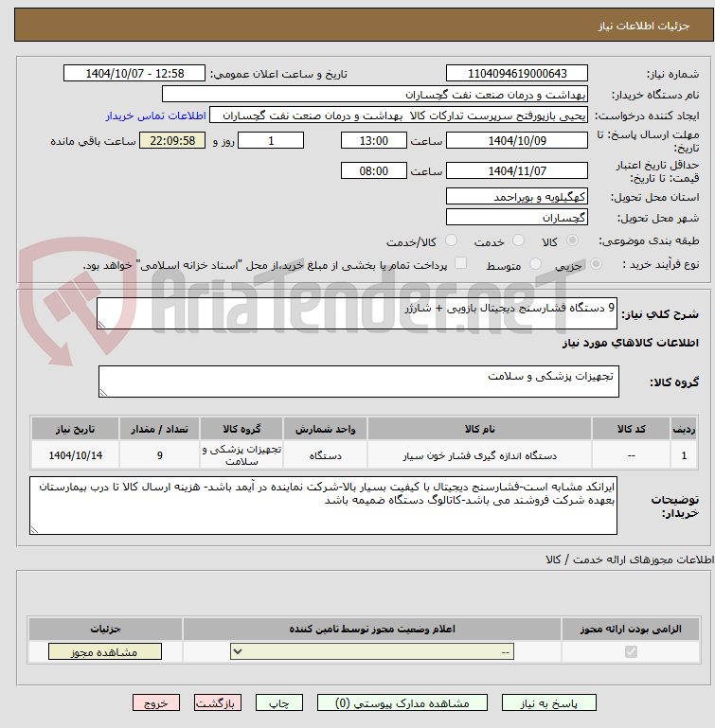Screen dimensions: 715x728
Task: Click the goods group cell in table row
Action: tap(241, 455)
